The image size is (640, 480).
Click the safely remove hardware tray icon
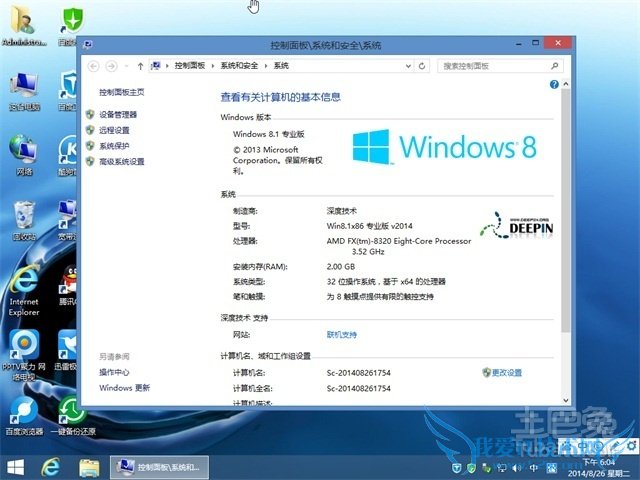tap(487, 468)
